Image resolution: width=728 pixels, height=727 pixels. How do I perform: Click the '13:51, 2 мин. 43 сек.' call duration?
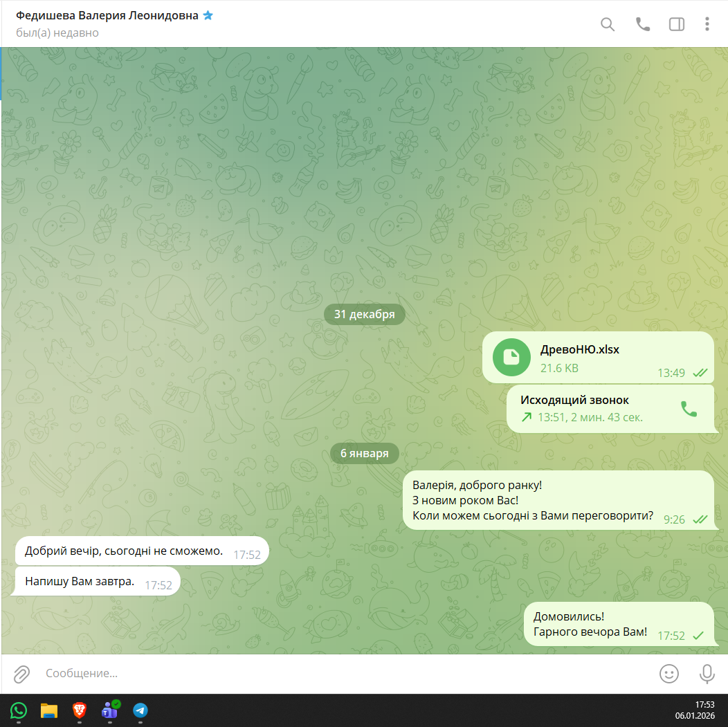(x=590, y=418)
